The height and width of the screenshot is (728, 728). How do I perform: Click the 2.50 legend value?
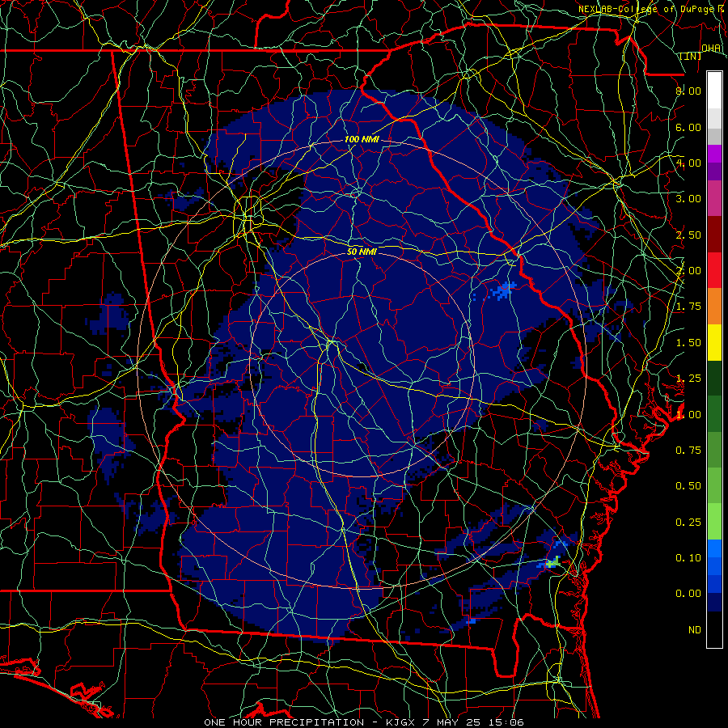(x=688, y=235)
